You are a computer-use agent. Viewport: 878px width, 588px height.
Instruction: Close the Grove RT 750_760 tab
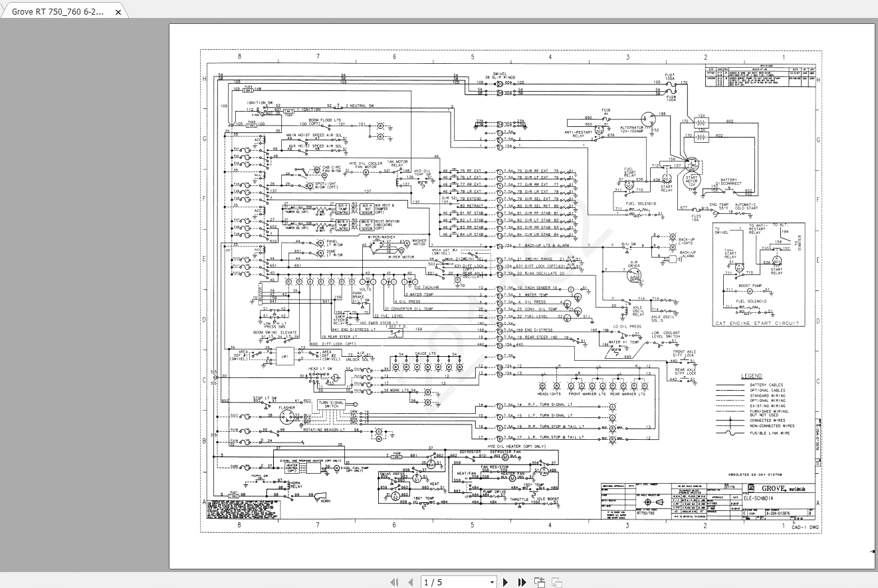click(118, 11)
